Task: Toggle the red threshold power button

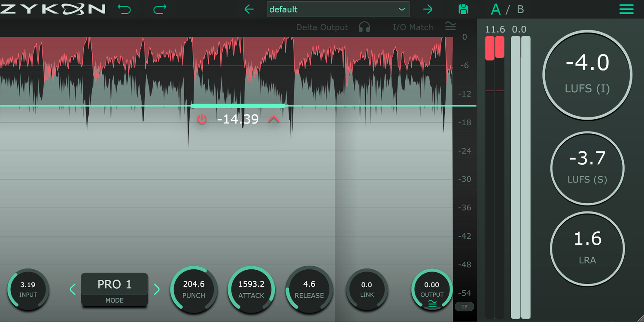Action: tap(202, 119)
